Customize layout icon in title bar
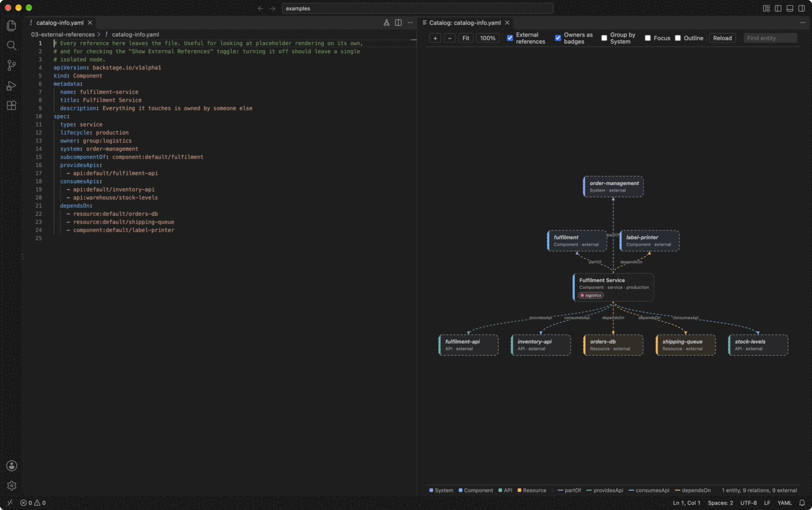The width and height of the screenshot is (812, 510). tap(766, 9)
